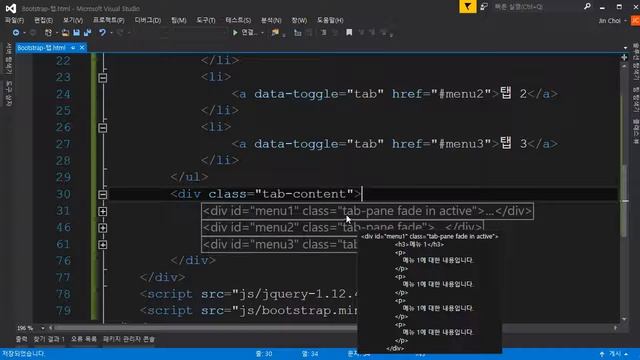Pin the Bootstrap-탭.html tab
Screen dimensions: 640x360
(73, 48)
